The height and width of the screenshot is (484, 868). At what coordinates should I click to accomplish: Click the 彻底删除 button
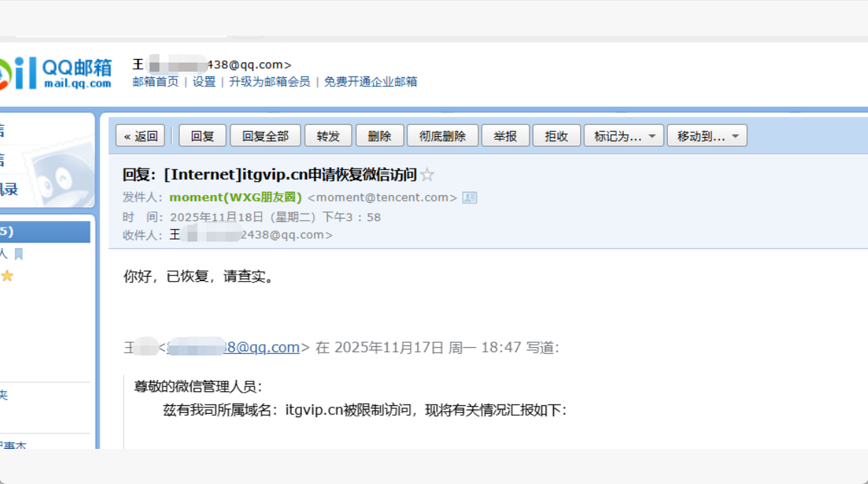point(442,136)
